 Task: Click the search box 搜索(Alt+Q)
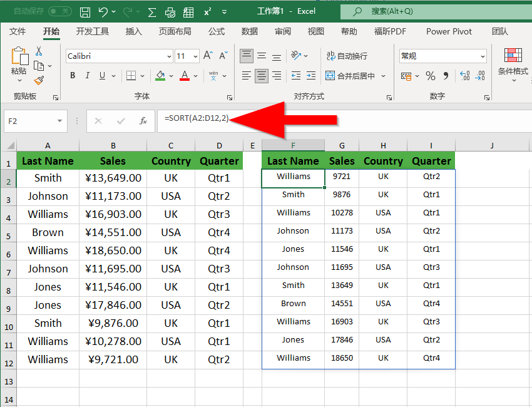pyautogui.click(x=436, y=11)
